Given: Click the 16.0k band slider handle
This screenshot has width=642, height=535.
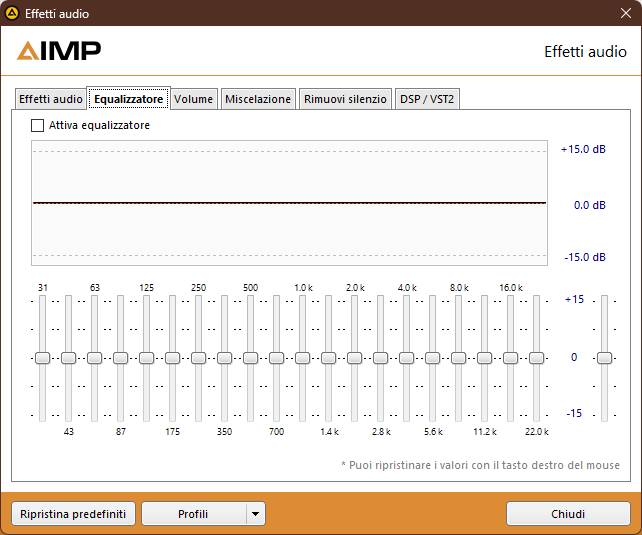Looking at the screenshot, I should click(x=511, y=358).
